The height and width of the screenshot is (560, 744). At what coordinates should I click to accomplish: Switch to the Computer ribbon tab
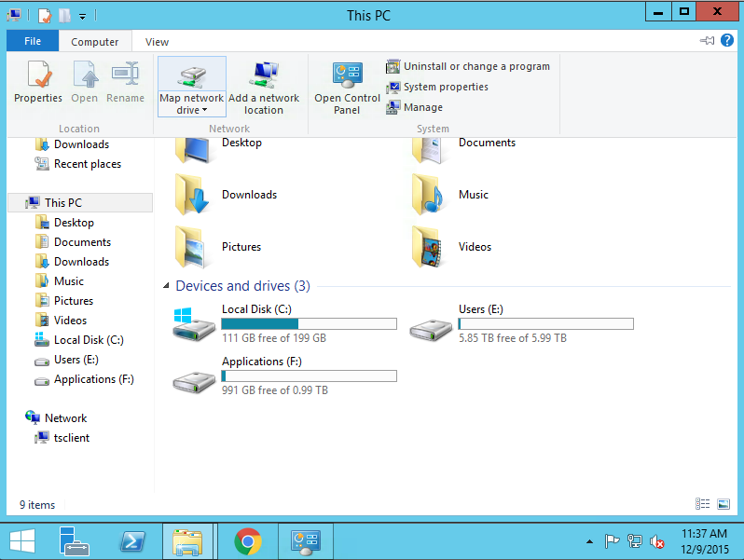click(x=95, y=42)
